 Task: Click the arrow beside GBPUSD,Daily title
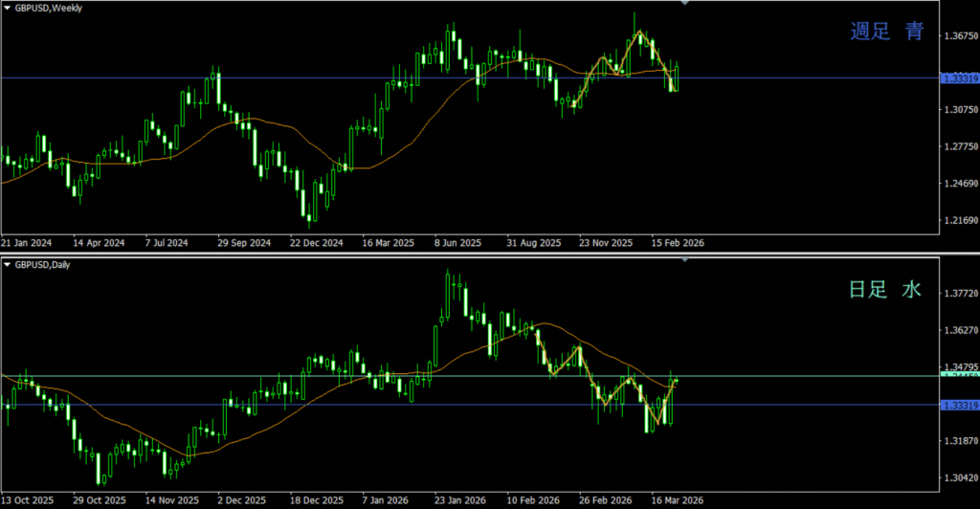(x=6, y=264)
